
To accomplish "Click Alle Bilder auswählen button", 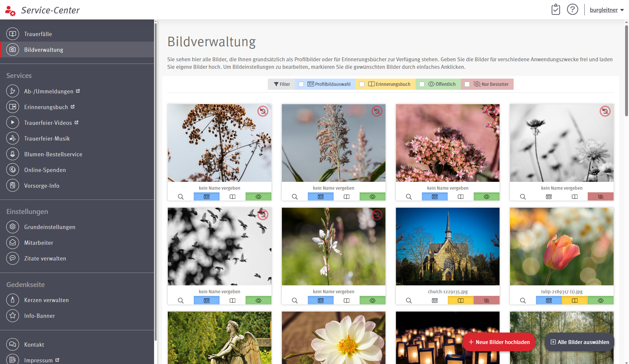I will (580, 342).
